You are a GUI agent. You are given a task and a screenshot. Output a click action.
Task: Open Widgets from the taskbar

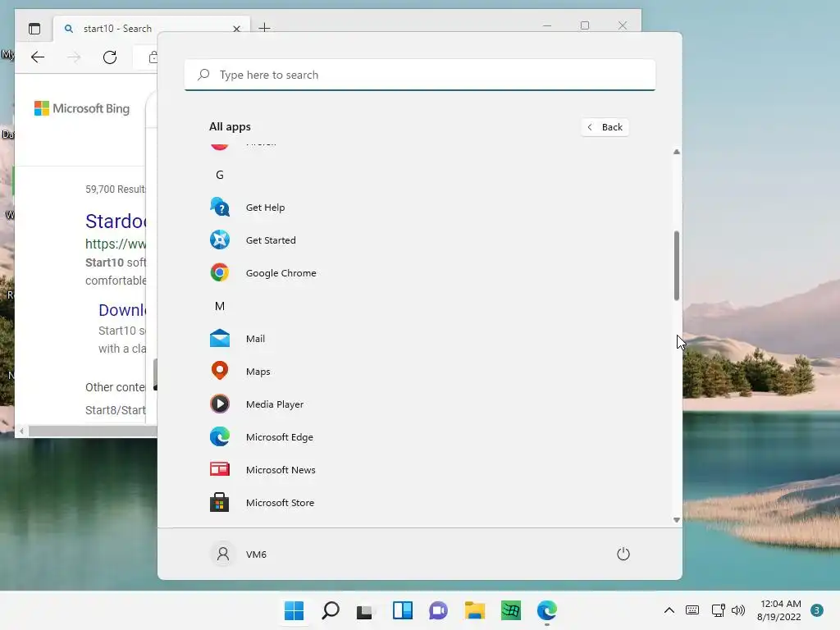click(x=403, y=610)
